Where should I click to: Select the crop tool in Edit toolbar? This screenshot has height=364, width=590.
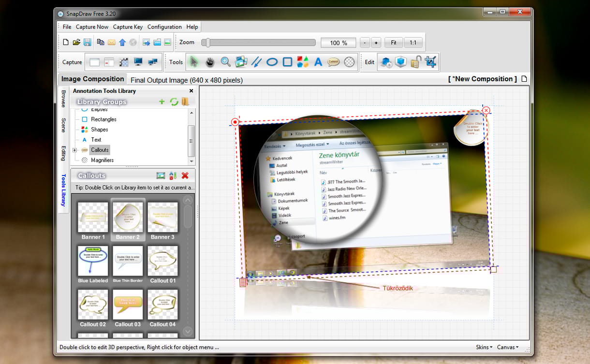point(430,62)
